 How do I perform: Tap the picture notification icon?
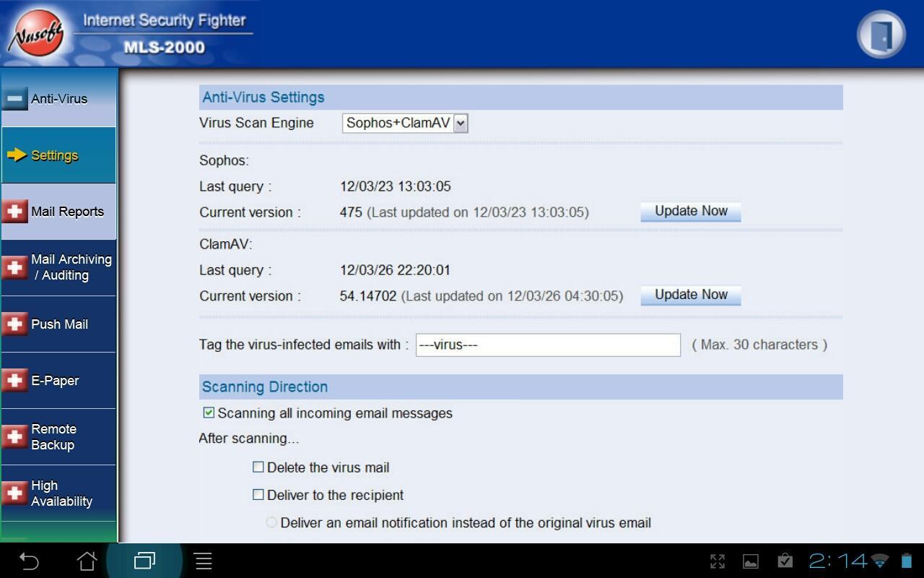[751, 561]
